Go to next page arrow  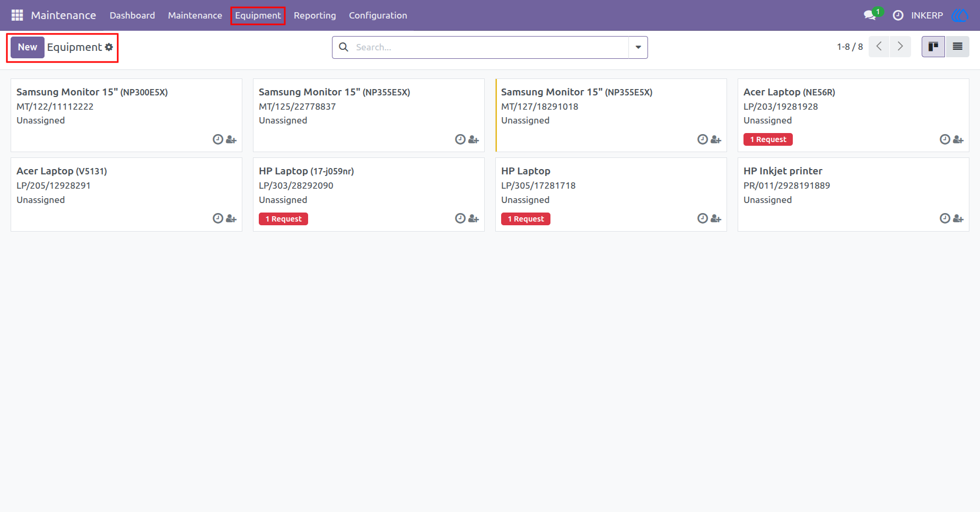pos(900,47)
